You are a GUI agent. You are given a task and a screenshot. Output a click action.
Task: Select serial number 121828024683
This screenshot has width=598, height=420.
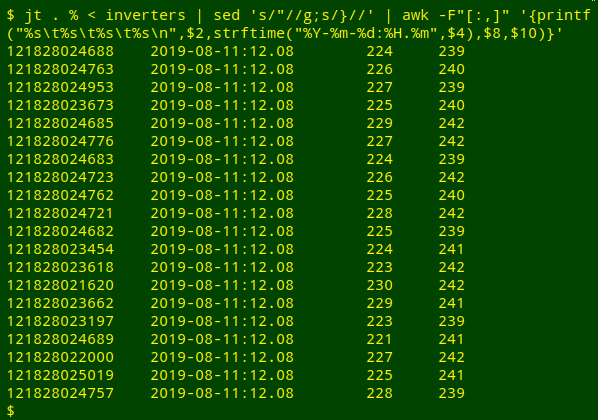coord(60,159)
